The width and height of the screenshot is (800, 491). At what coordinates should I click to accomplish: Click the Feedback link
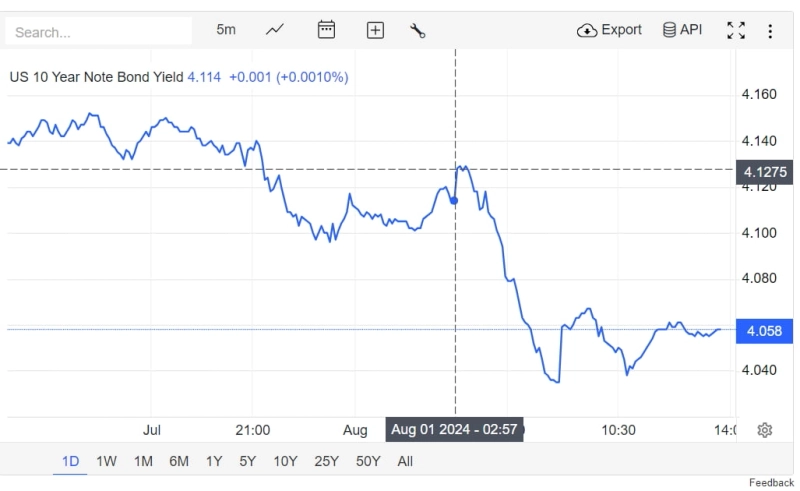click(x=771, y=483)
